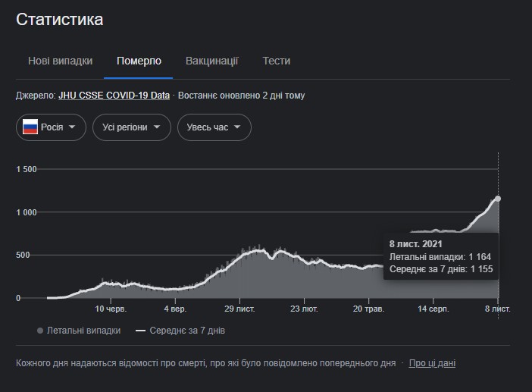Image resolution: width=532 pixels, height=392 pixels.
Task: Toggle the Летальні випадки legend entry
Action: click(x=83, y=331)
